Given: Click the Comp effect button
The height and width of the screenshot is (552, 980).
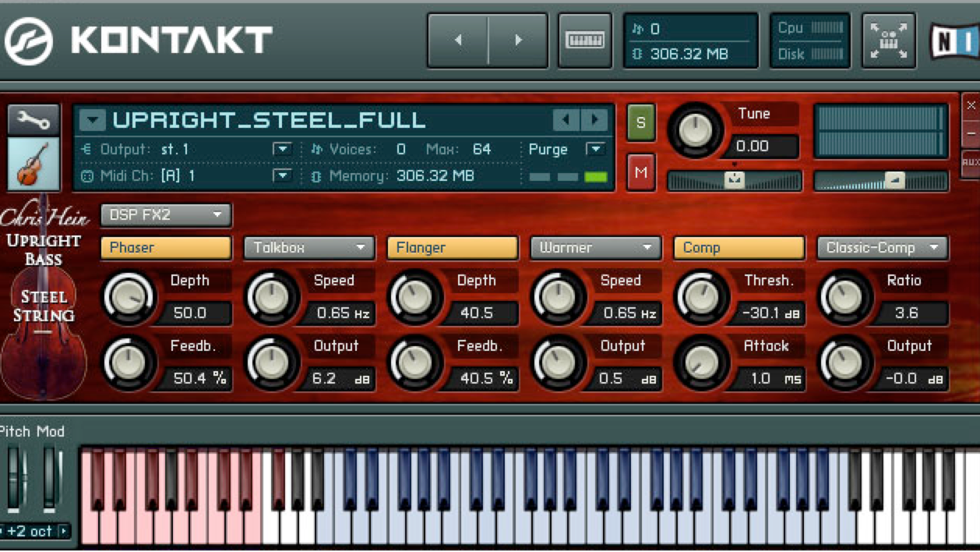Looking at the screenshot, I should 739,248.
